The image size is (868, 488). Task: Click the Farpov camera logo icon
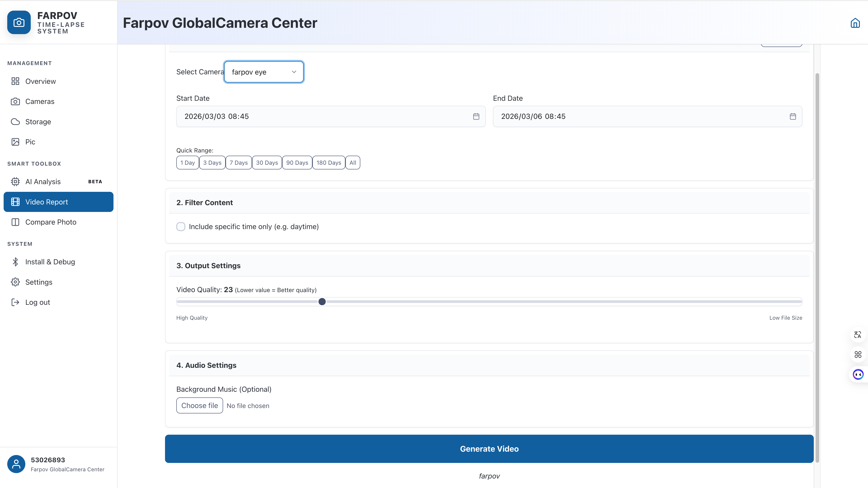(x=19, y=23)
